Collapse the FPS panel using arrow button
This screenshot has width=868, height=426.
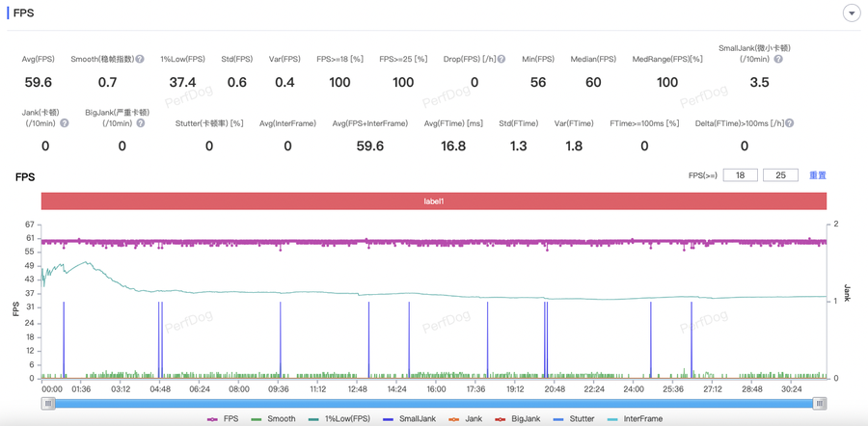click(851, 13)
